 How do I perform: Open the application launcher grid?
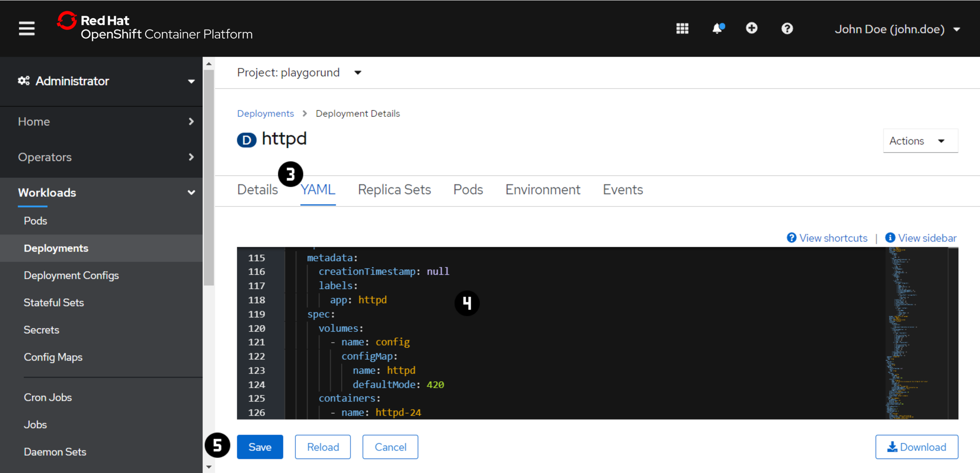pos(682,28)
